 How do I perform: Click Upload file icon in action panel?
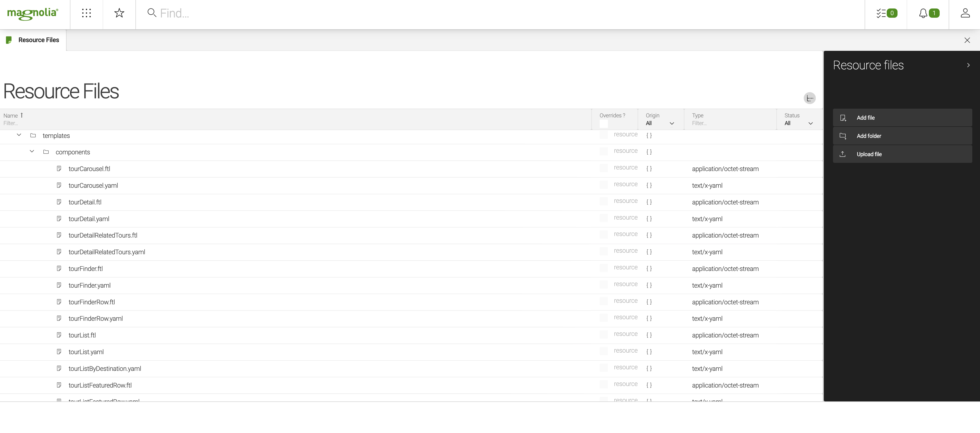pyautogui.click(x=843, y=154)
